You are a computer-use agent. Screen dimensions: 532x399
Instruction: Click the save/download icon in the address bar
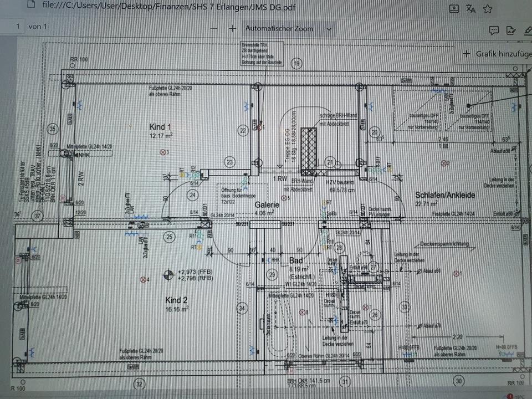454,8
